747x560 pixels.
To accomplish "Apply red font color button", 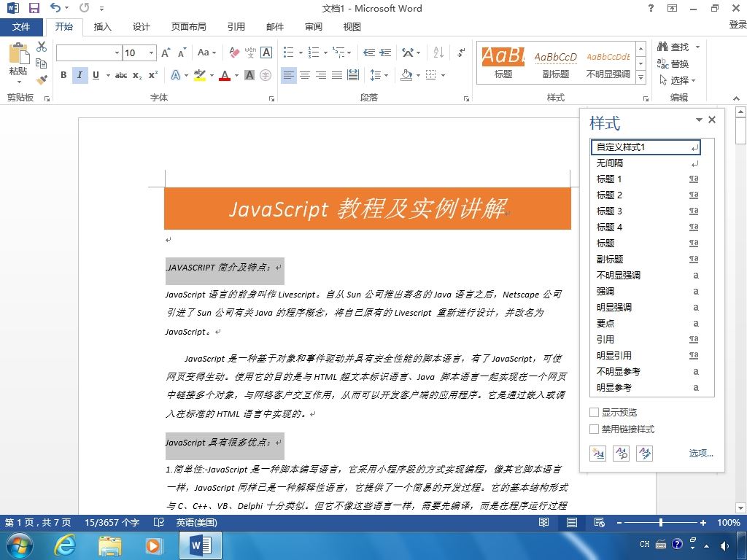I will pyautogui.click(x=225, y=75).
